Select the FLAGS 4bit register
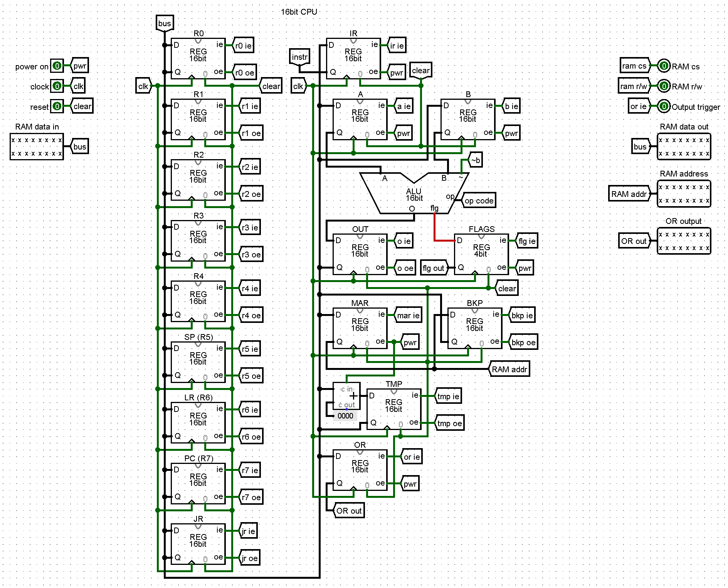 [x=482, y=254]
